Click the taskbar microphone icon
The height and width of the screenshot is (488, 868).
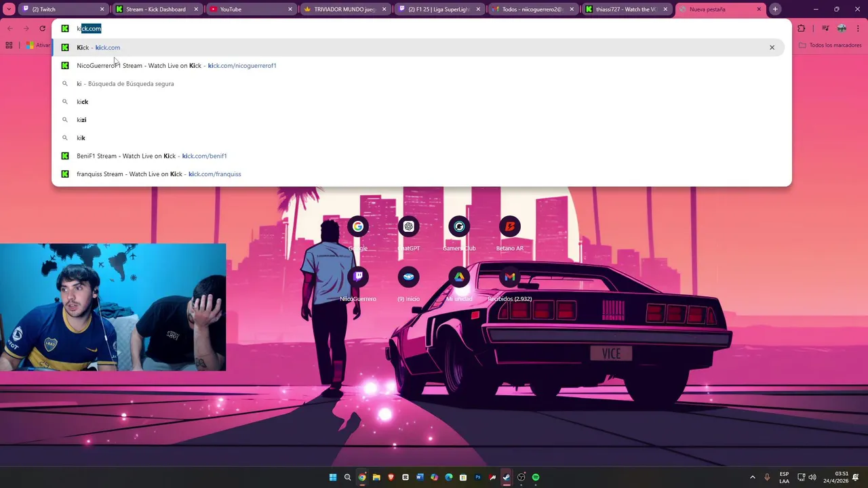767,477
